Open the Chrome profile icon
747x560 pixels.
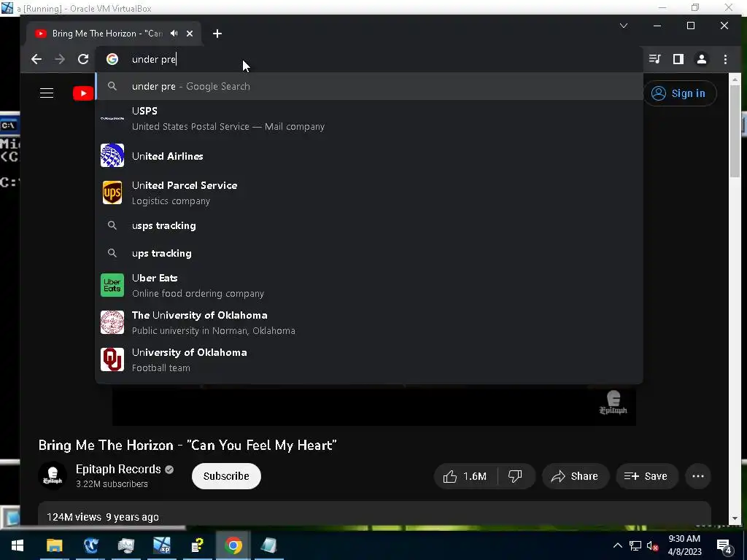point(702,59)
